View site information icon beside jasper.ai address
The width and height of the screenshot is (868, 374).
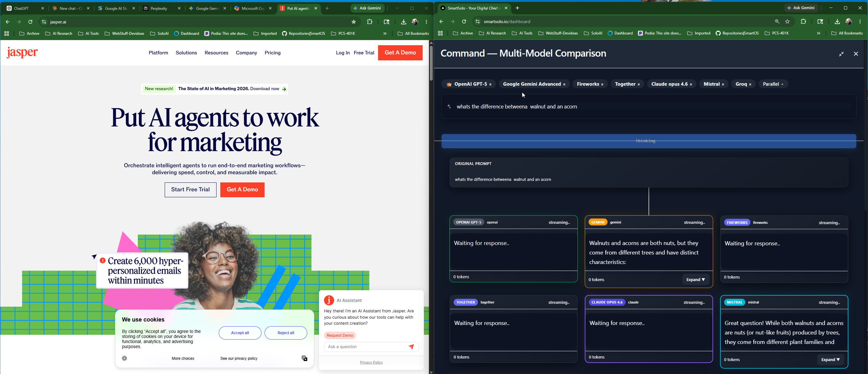[44, 22]
